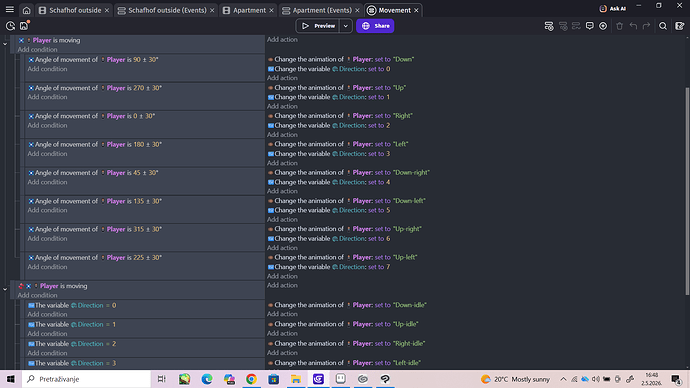Open Ask AI assistant
This screenshot has width=690, height=388.
(613, 8)
